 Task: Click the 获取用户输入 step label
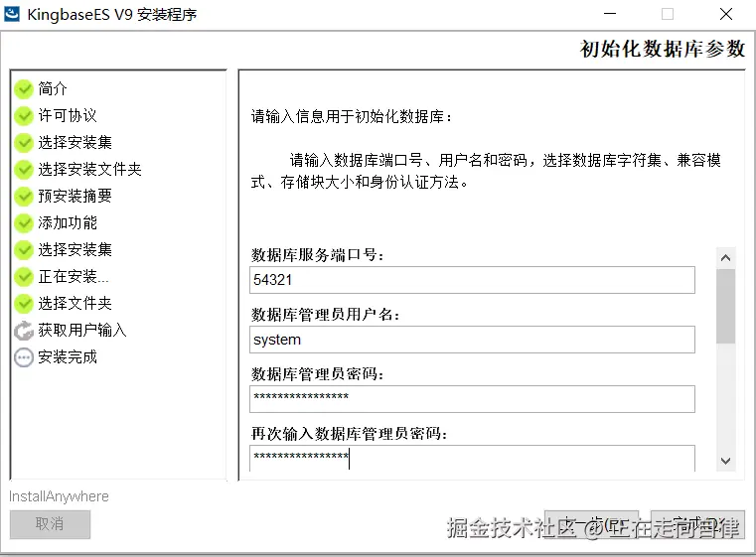tap(82, 331)
